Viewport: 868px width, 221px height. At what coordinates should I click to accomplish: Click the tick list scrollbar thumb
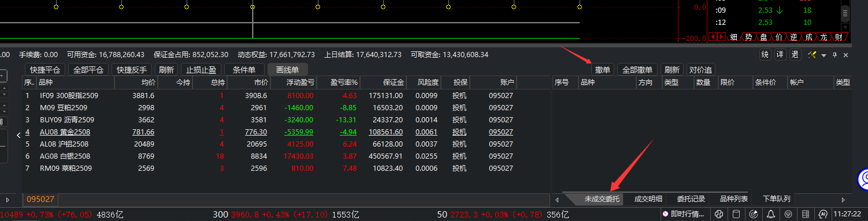[845, 13]
